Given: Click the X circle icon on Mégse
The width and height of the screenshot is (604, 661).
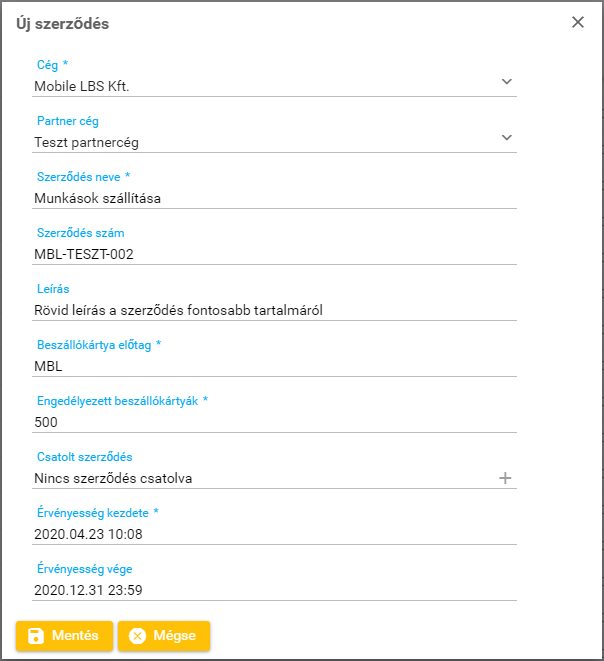Looking at the screenshot, I should coord(138,636).
